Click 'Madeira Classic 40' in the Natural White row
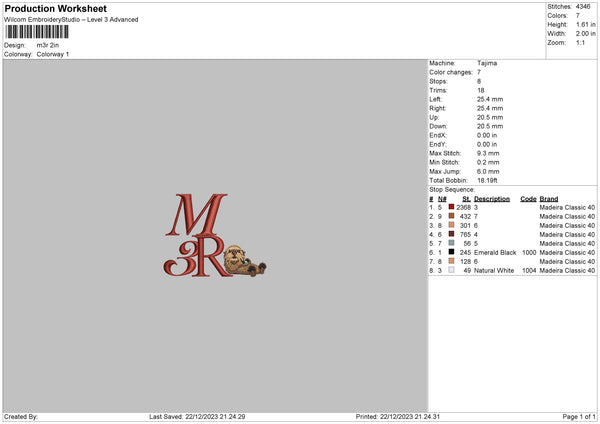This screenshot has width=600, height=424. tap(567, 271)
